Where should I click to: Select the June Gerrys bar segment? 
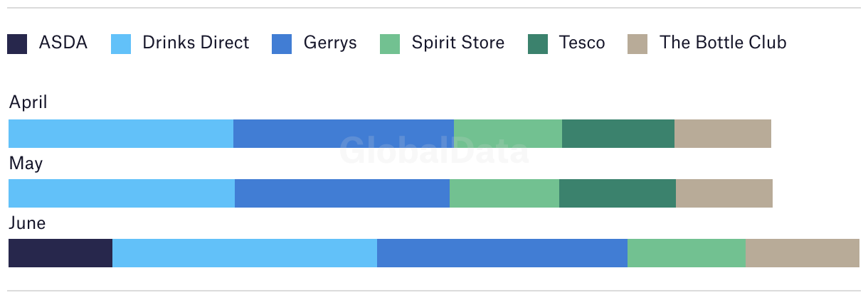pos(502,253)
